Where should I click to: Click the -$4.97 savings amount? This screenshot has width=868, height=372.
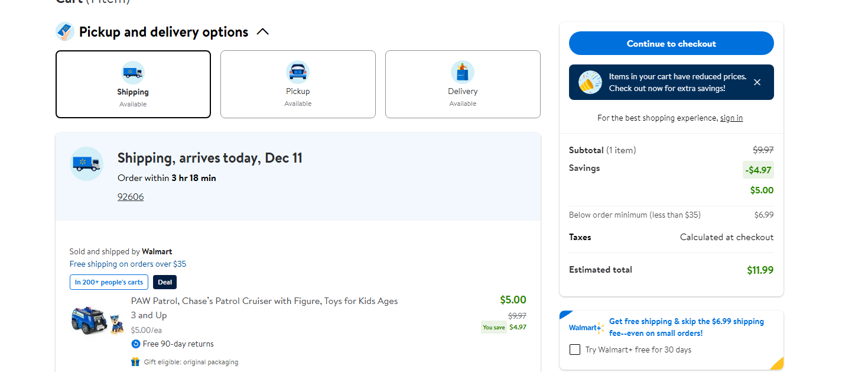click(x=758, y=170)
